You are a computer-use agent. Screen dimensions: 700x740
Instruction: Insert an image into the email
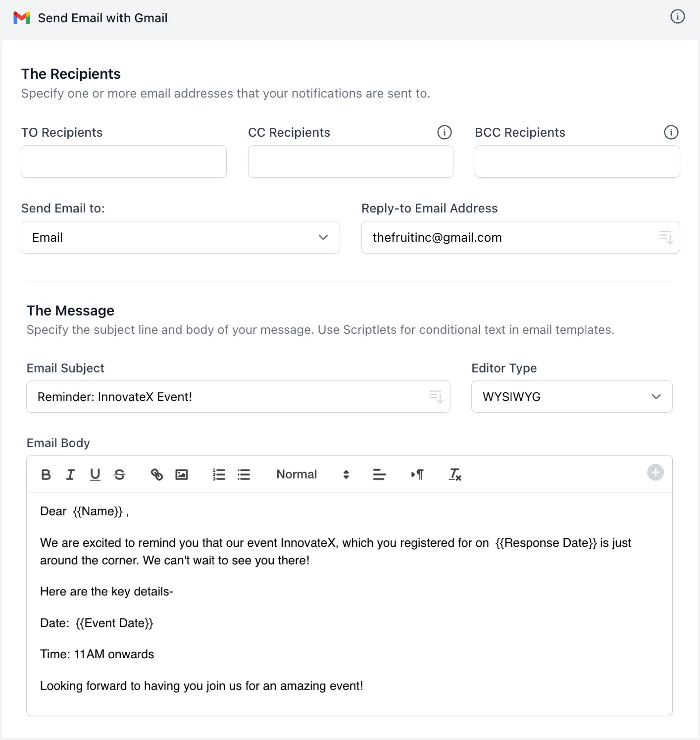182,474
